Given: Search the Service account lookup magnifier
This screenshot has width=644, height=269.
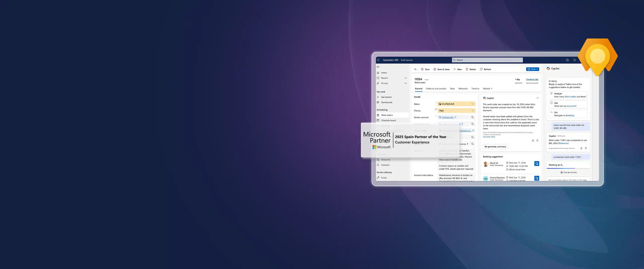Looking at the screenshot, I should tap(472, 117).
